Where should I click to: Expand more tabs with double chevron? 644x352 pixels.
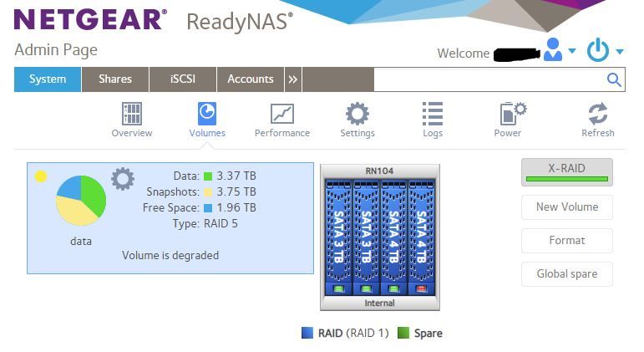[293, 79]
